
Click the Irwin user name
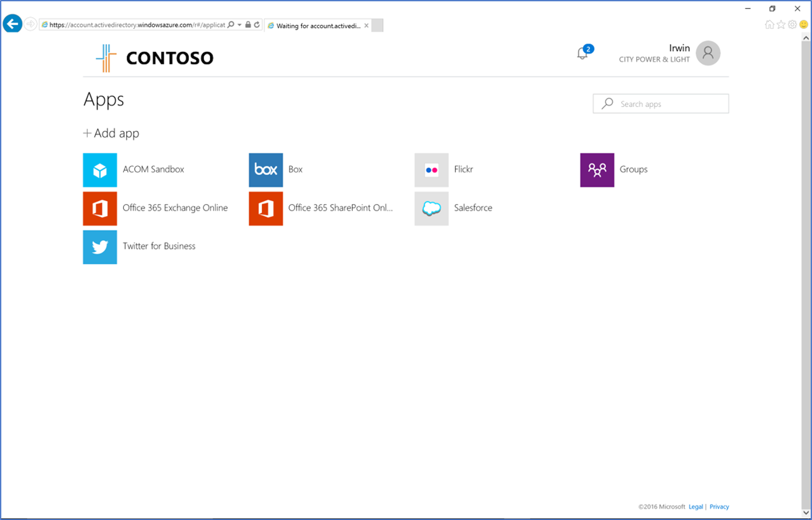click(x=680, y=48)
